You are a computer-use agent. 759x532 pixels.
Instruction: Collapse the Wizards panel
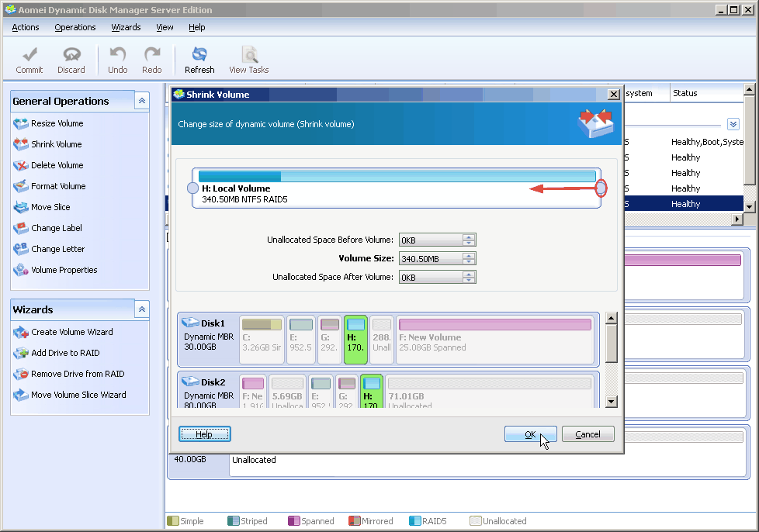tap(142, 309)
